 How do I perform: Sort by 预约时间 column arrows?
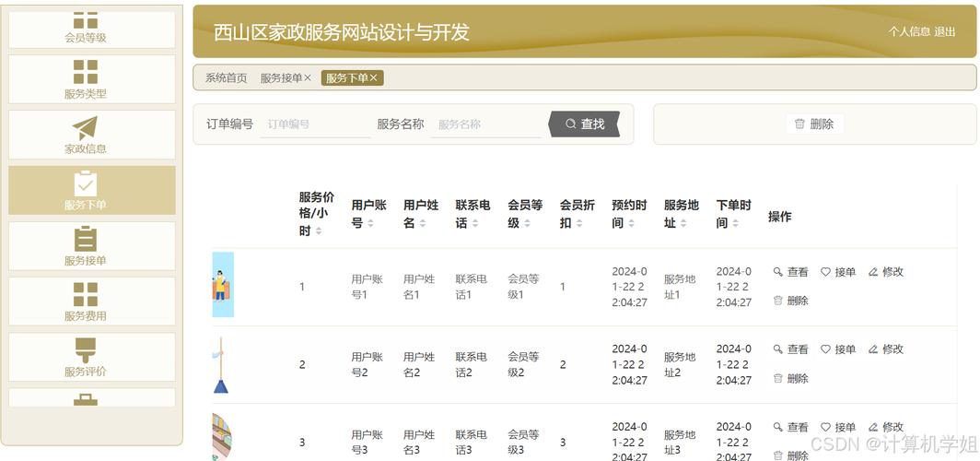[x=631, y=223]
